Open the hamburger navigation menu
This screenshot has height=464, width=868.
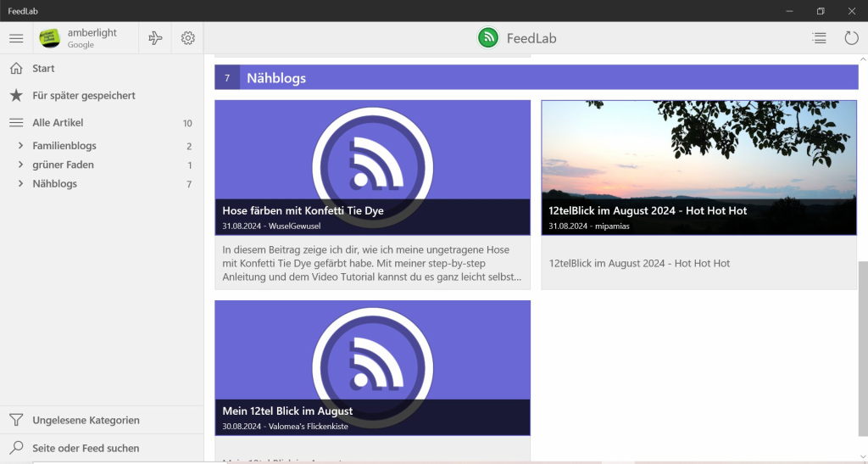[17, 38]
